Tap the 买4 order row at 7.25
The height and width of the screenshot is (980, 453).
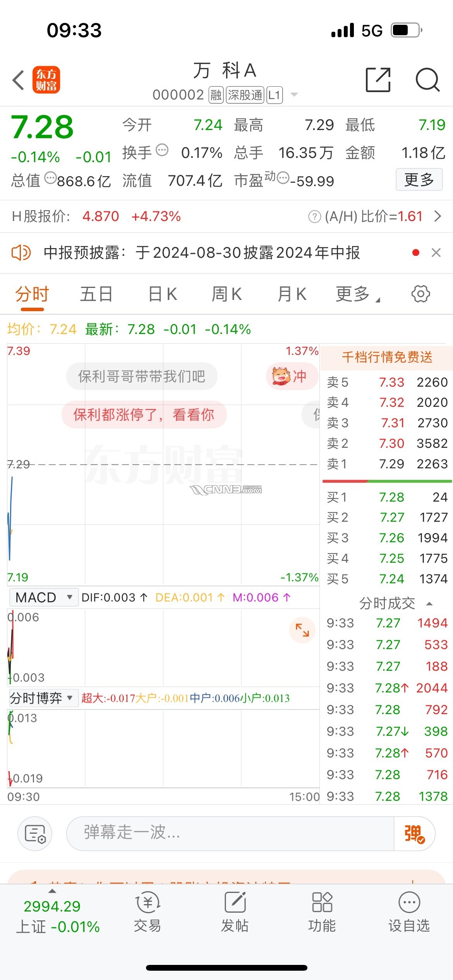[x=387, y=559]
